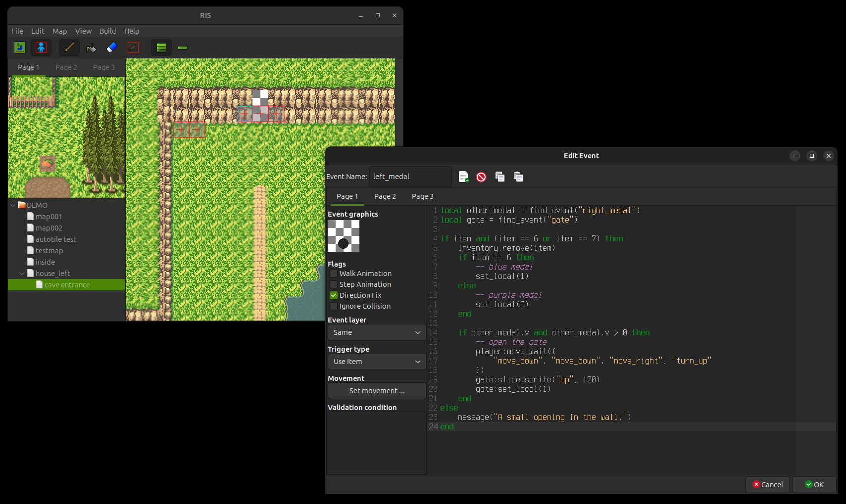The image size is (846, 504).
Task: Open the File menu
Action: (17, 31)
